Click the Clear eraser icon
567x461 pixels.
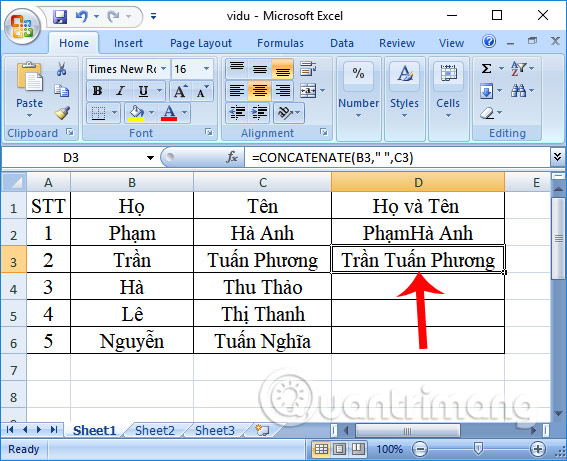(487, 114)
